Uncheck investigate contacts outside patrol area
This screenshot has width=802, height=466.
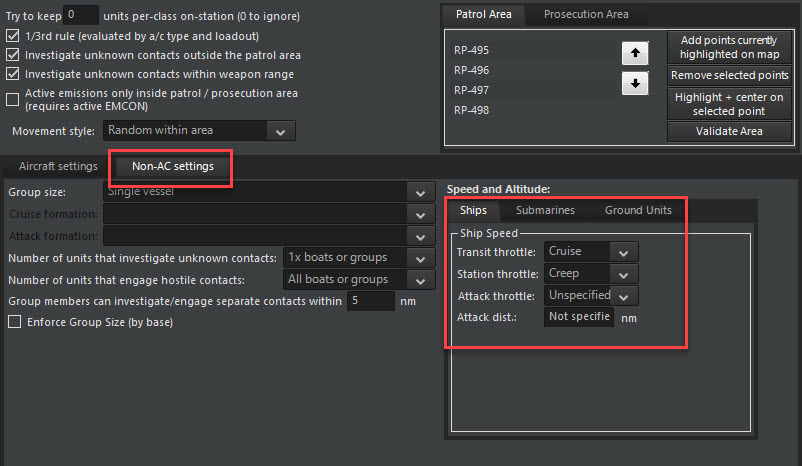click(13, 54)
